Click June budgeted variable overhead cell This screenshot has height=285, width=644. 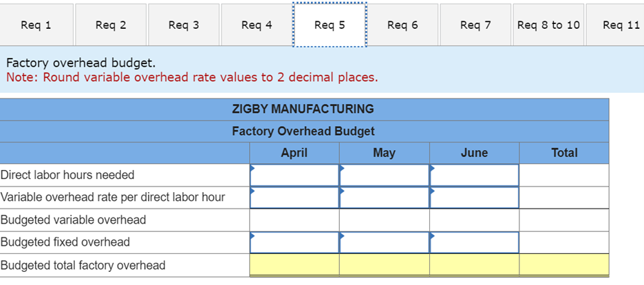point(474,220)
